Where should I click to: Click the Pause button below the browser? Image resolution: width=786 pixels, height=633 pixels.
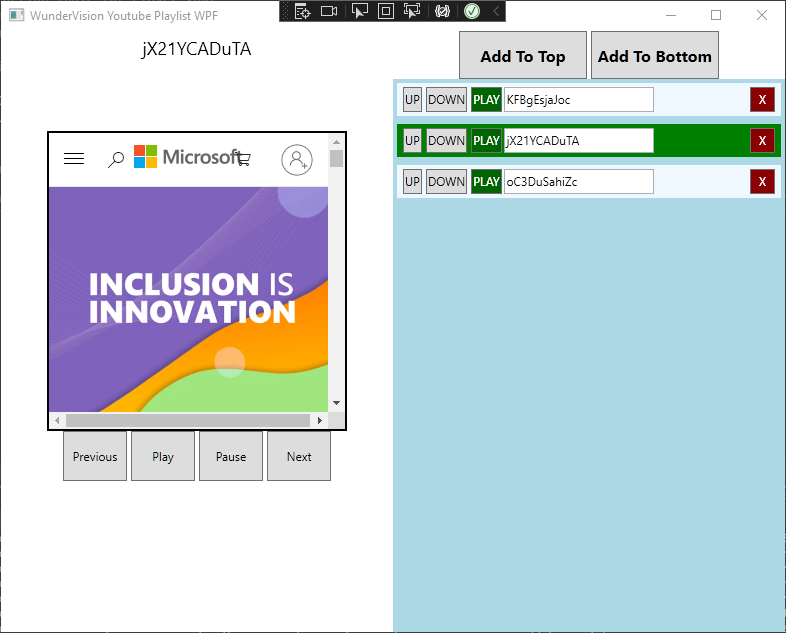coord(231,456)
